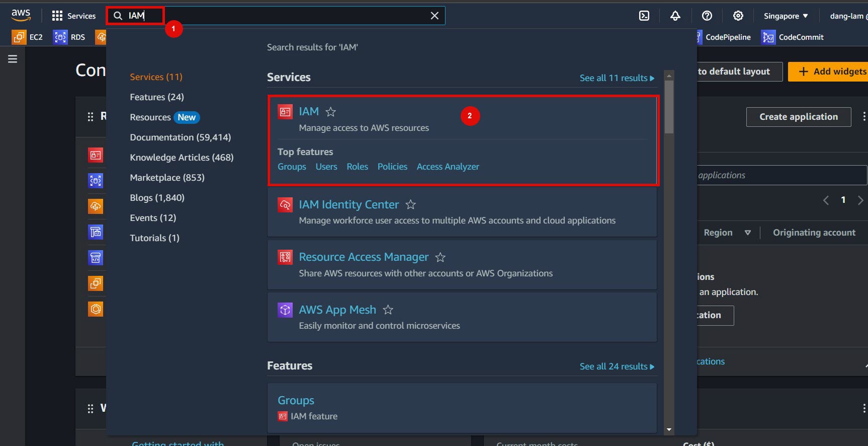
Task: Open the EC2 shortcut in favorites bar
Action: [28, 37]
